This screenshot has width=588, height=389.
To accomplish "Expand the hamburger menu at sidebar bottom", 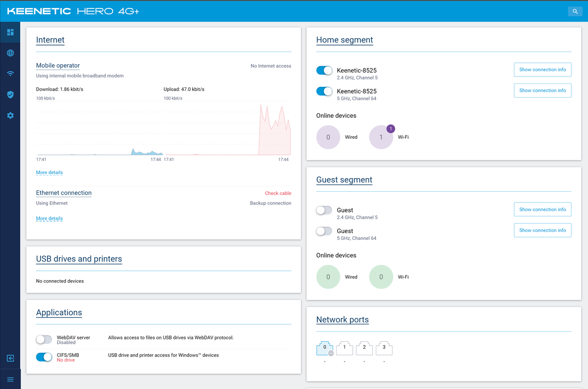I will point(10,379).
